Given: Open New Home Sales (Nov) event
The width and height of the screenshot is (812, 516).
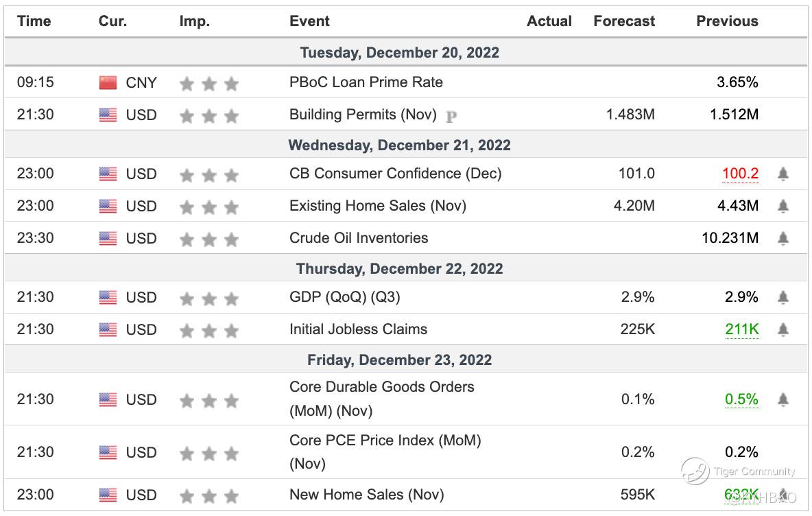Looking at the screenshot, I should tap(366, 494).
